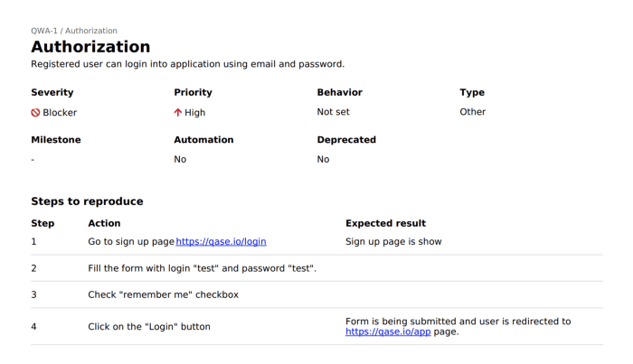Click the Automation No value
Screen dimensions: 633x364
point(180,159)
